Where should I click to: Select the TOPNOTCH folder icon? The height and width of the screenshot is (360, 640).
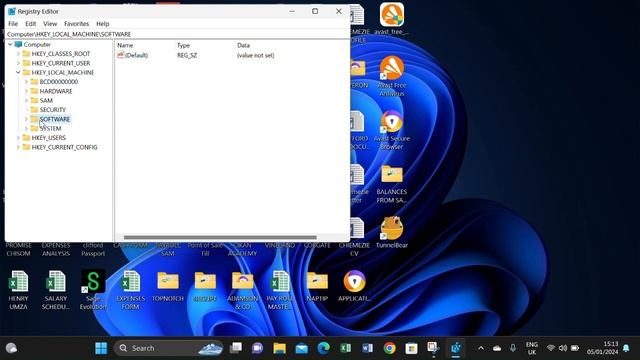(168, 287)
